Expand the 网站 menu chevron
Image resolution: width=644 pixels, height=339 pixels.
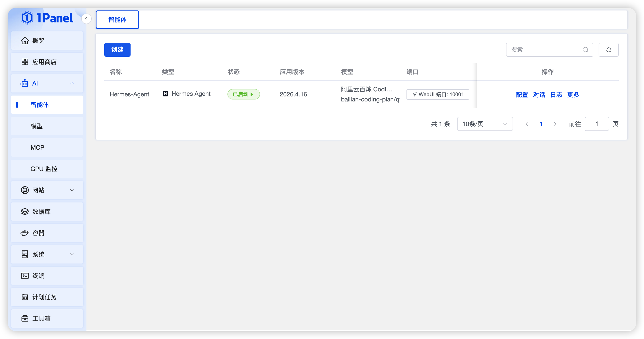(x=72, y=190)
